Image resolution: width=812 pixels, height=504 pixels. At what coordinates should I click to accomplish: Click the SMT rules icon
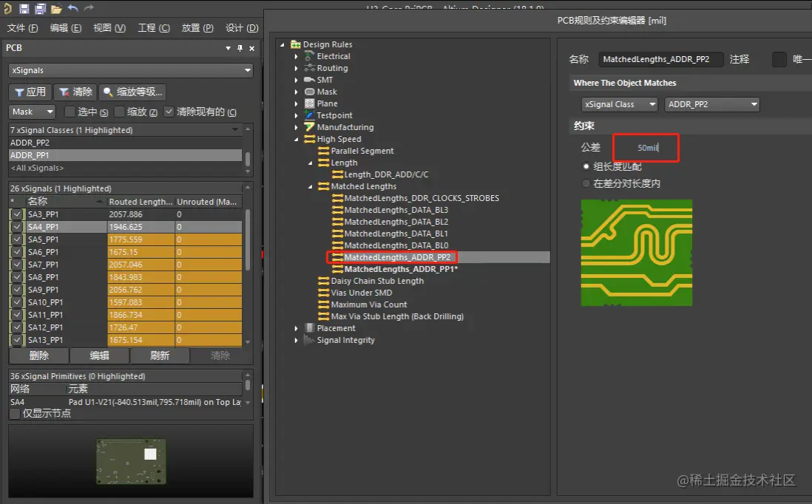click(x=309, y=80)
